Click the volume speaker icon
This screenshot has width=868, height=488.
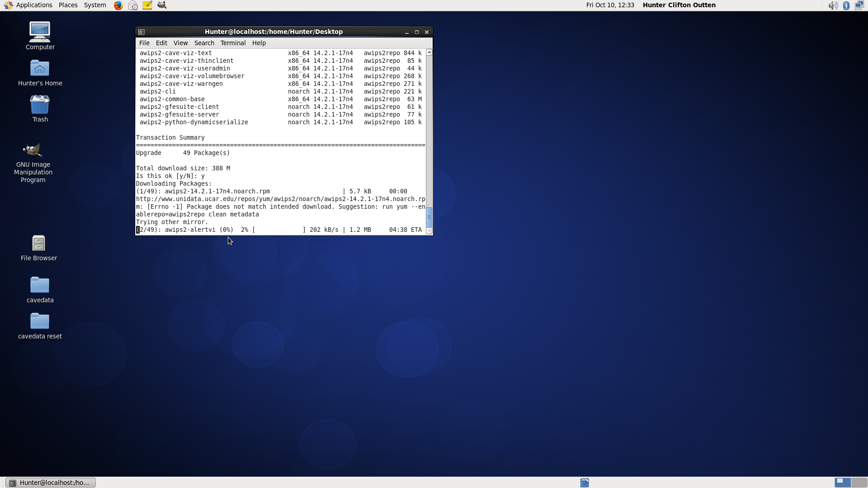(832, 5)
